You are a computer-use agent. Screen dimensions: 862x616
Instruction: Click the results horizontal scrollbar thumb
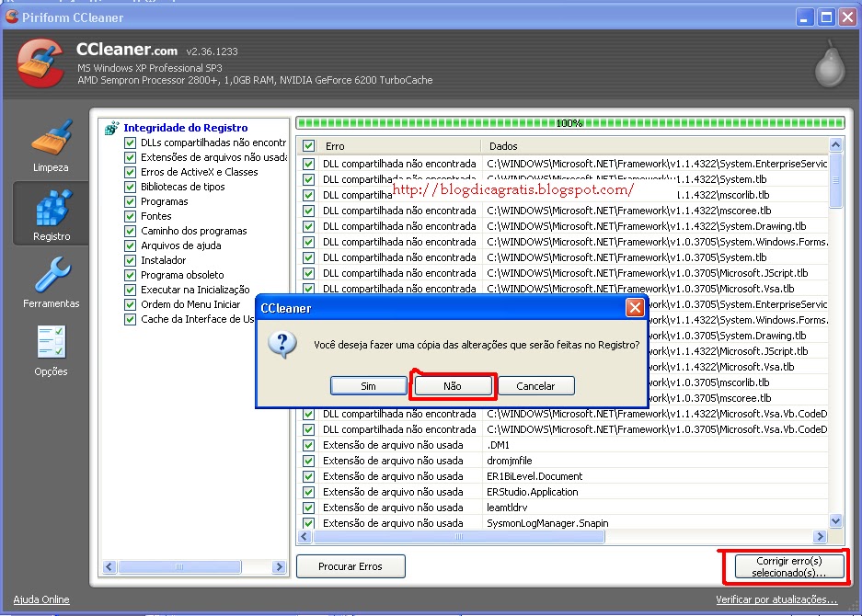click(x=459, y=536)
